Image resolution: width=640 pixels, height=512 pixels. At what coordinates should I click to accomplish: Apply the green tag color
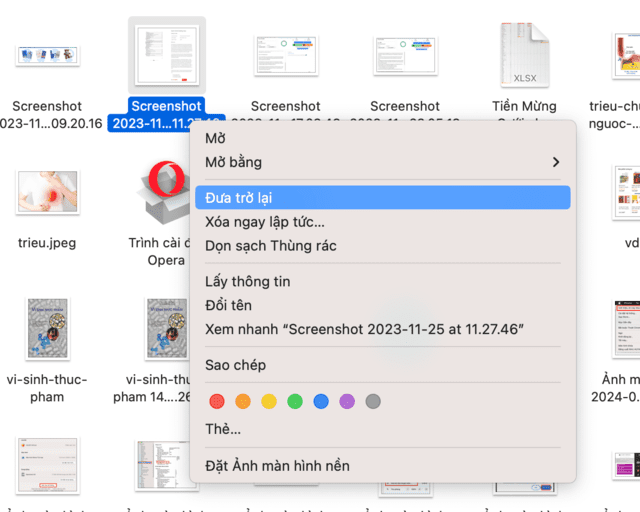click(295, 401)
